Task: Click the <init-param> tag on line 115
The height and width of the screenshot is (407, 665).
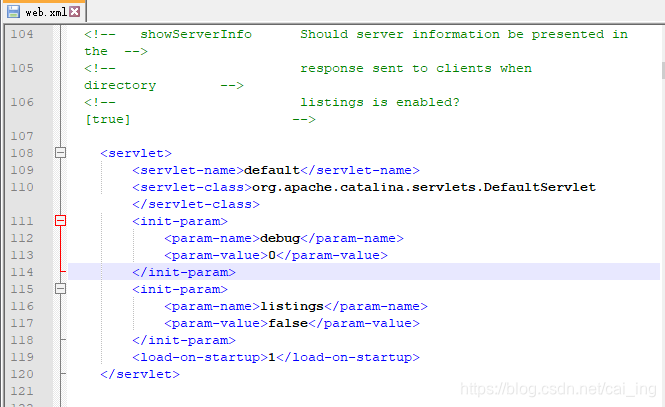Action: [x=180, y=289]
